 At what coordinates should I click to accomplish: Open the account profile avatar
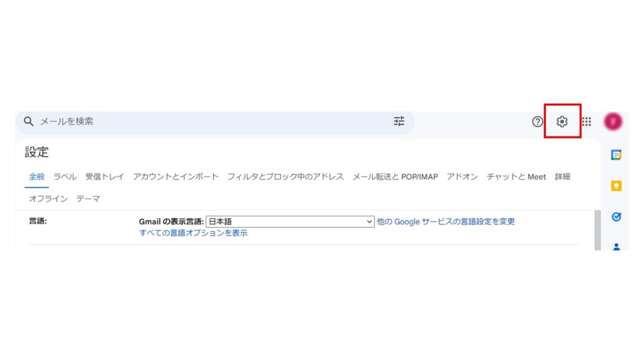[x=613, y=121]
